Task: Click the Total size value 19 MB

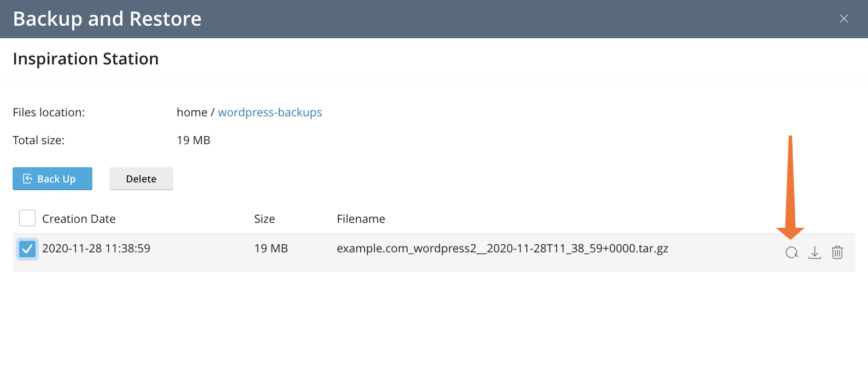Action: point(193,140)
